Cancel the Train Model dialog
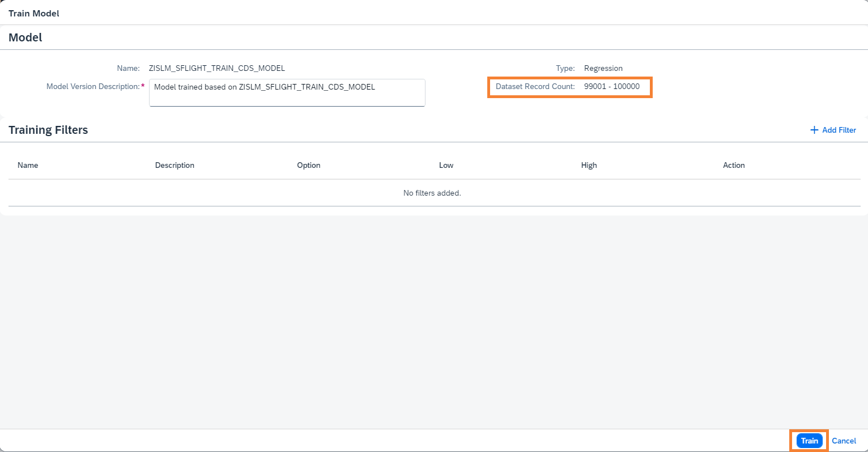 tap(844, 441)
